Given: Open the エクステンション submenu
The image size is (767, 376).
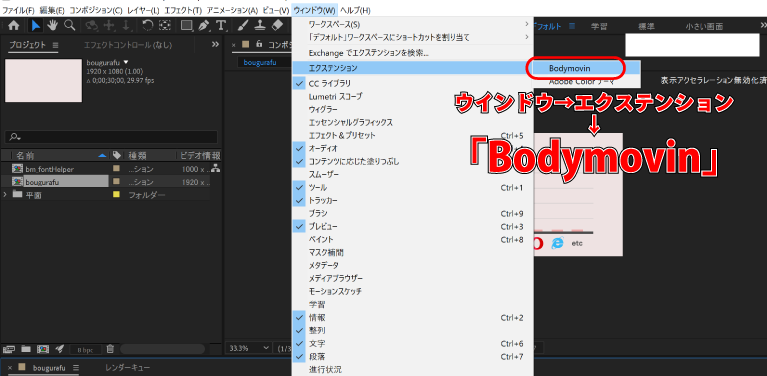Looking at the screenshot, I should [412, 67].
